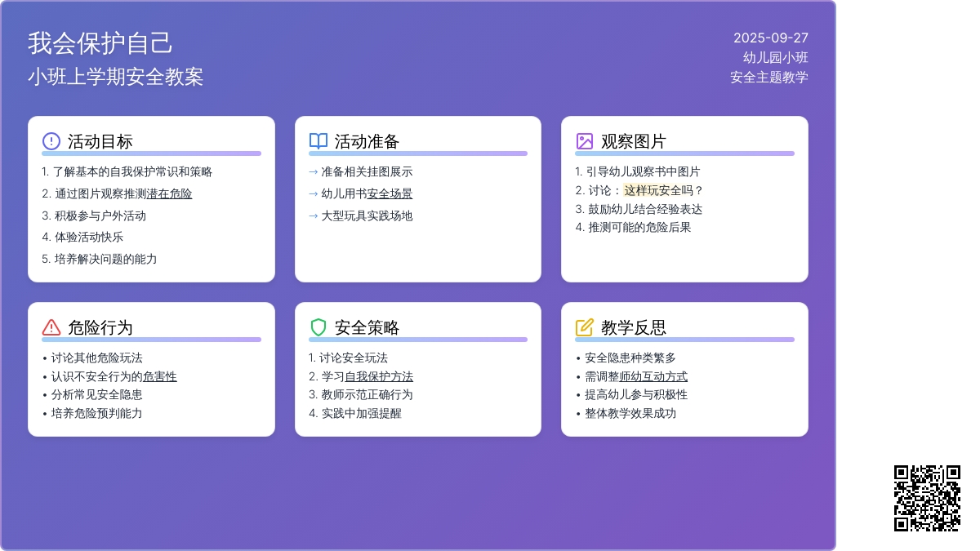Click the underlined 师幼互动方式 link
Viewport: 980px width, 551px height.
pos(653,376)
